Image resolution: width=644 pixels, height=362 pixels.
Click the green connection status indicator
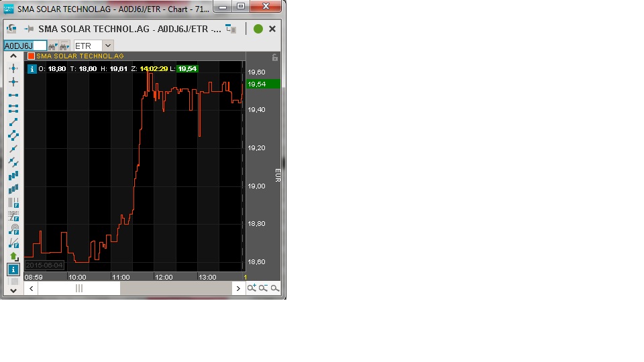pyautogui.click(x=258, y=29)
